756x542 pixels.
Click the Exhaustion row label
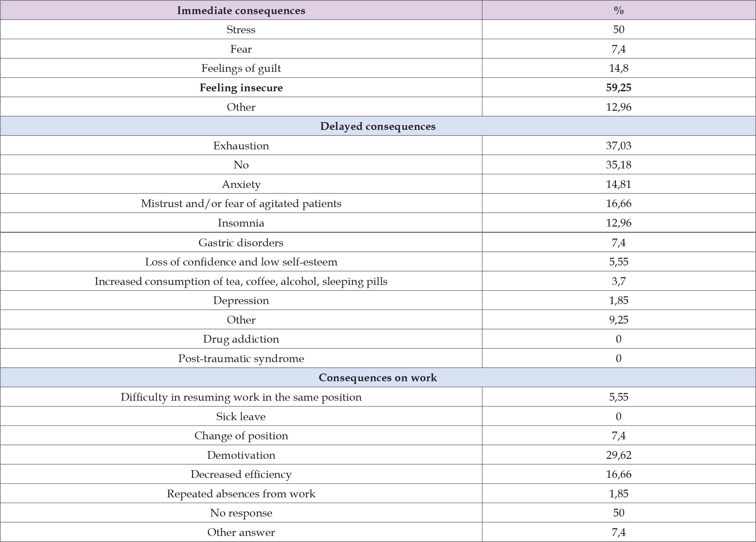coord(241,146)
